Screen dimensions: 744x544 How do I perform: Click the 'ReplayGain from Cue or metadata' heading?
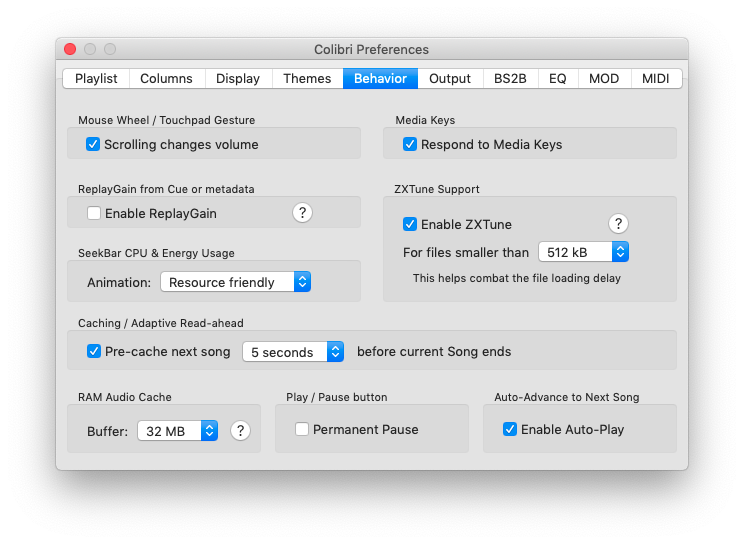click(167, 189)
